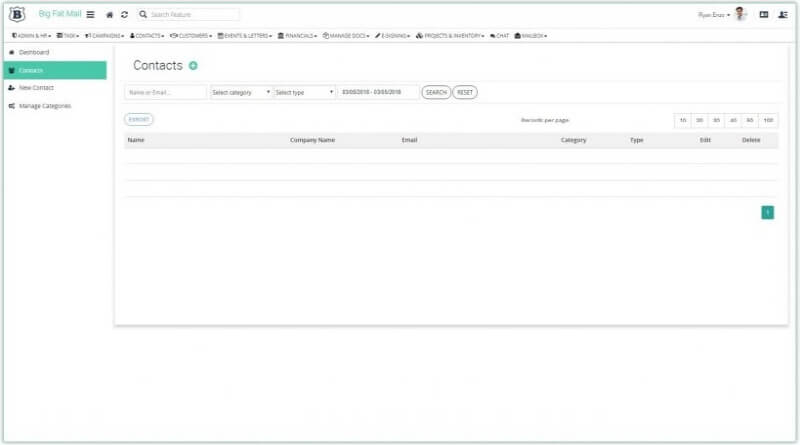800x445 pixels.
Task: Expand the Financials dropdown menu
Action: click(x=297, y=36)
